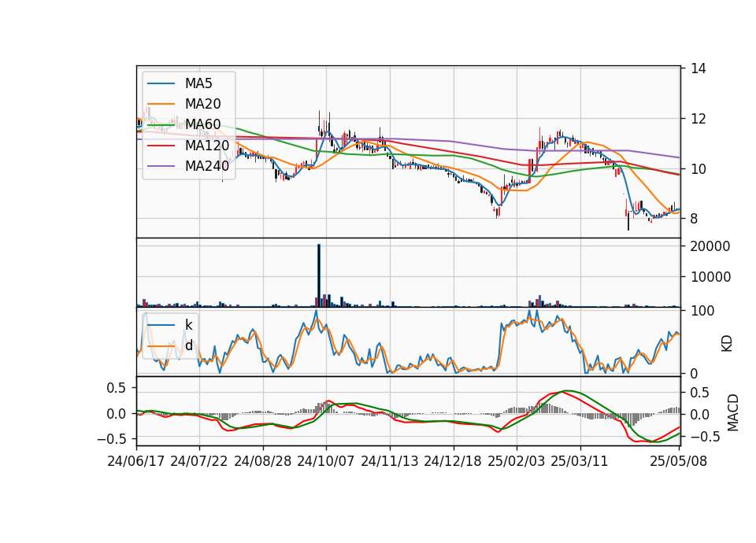Click the 24/06/17 date axis label

click(x=136, y=461)
